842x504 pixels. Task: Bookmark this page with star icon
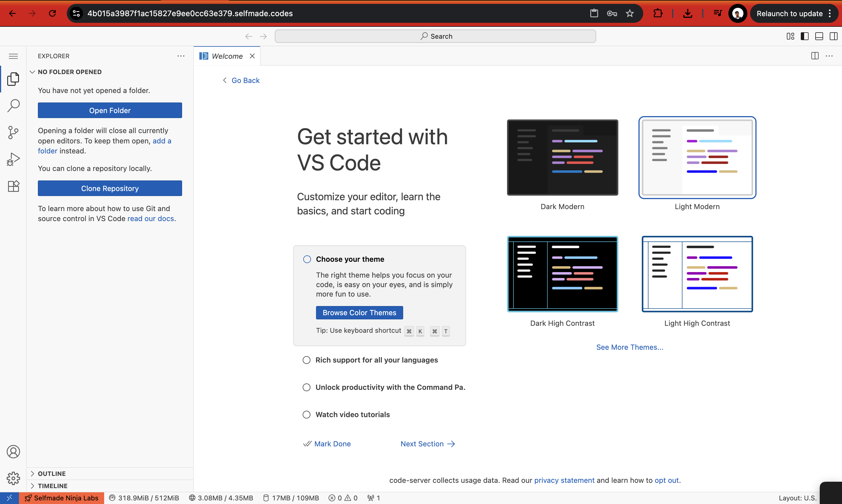pos(630,13)
